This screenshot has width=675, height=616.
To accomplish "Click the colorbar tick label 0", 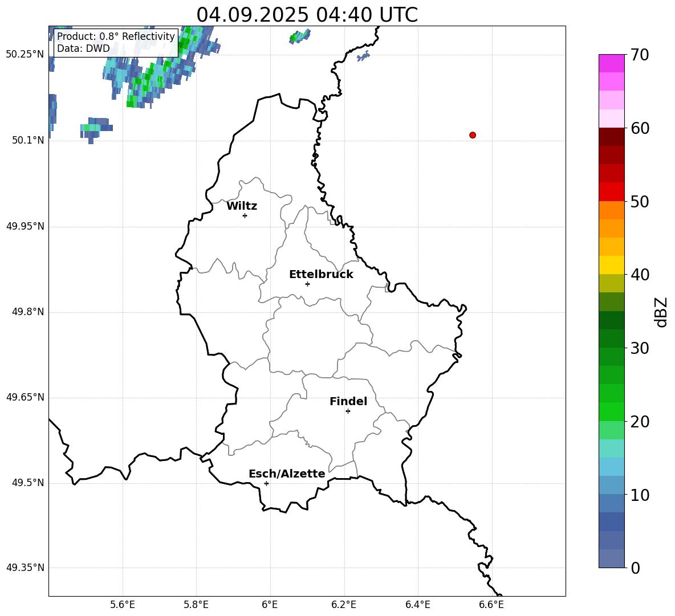I will [635, 568].
